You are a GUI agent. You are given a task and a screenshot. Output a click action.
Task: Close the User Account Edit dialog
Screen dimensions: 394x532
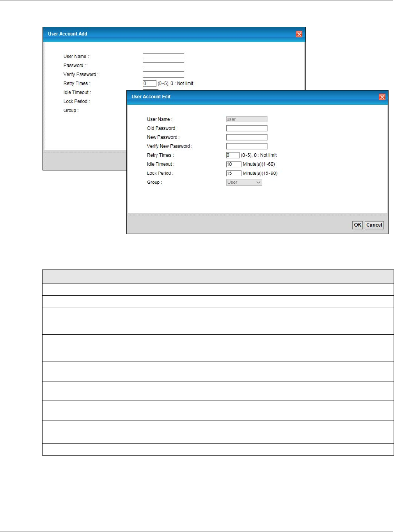point(382,97)
